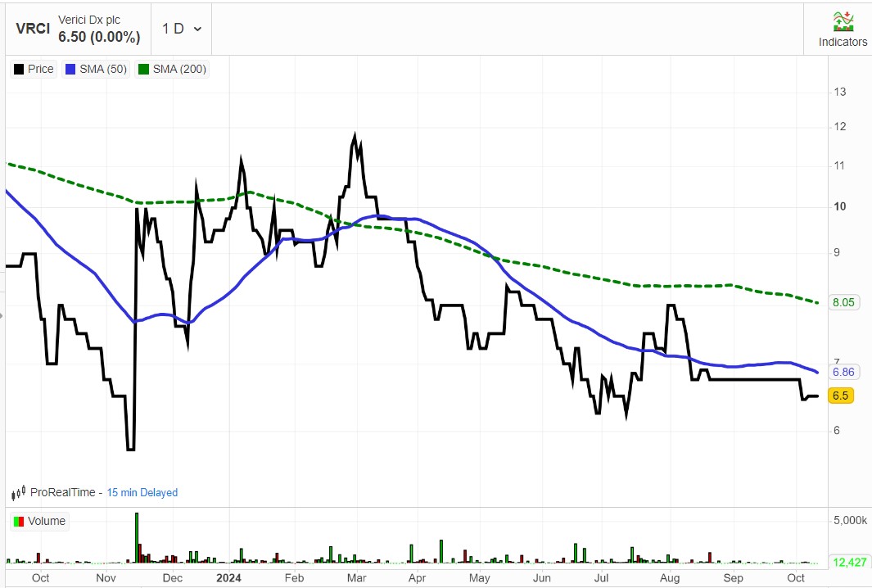Click the 8.05 SMA (200) value label

[x=843, y=303]
